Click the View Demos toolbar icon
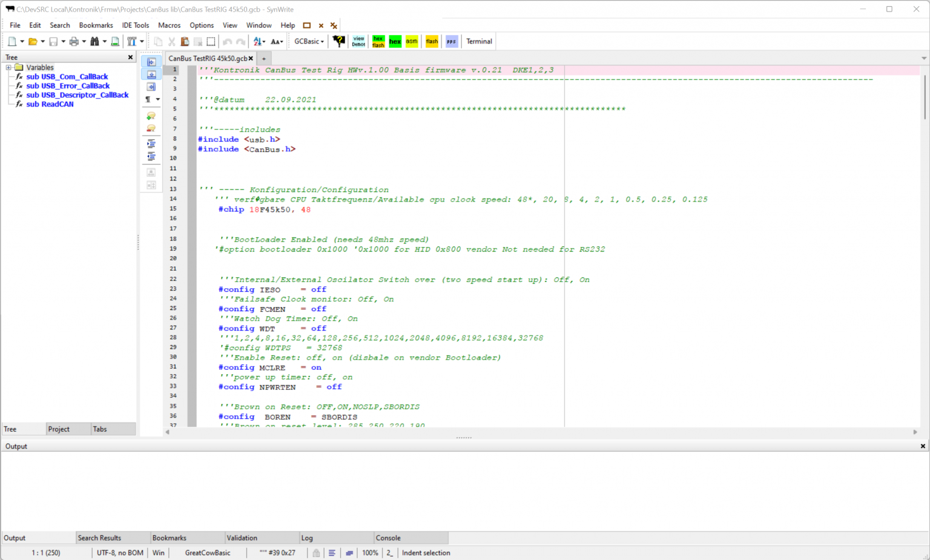This screenshot has width=930, height=560. pyautogui.click(x=358, y=41)
